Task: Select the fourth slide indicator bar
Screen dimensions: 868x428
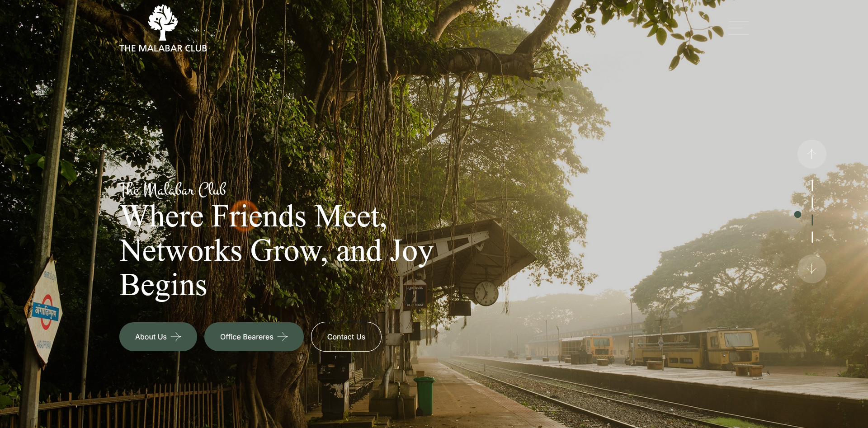Action: [x=812, y=237]
